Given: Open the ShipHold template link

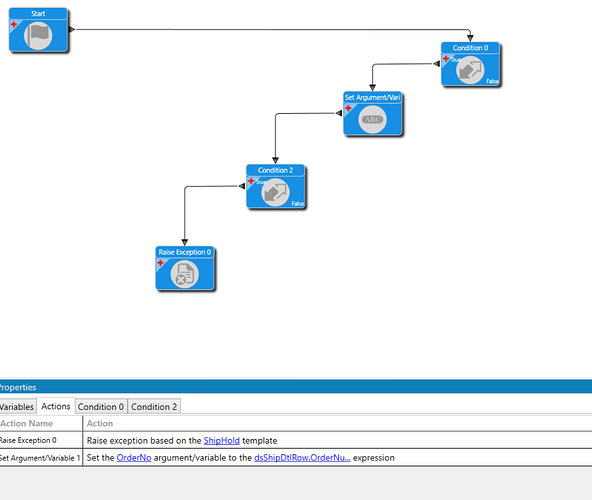Looking at the screenshot, I should point(222,440).
